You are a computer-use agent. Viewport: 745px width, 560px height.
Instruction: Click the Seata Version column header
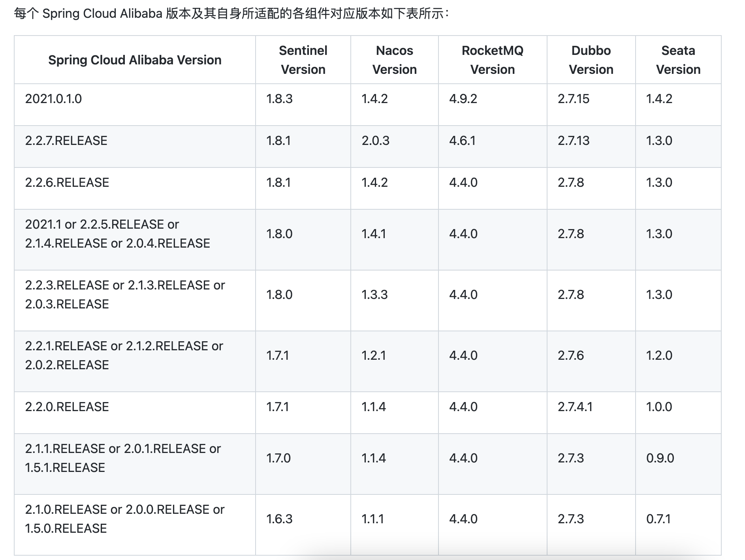pyautogui.click(x=678, y=60)
